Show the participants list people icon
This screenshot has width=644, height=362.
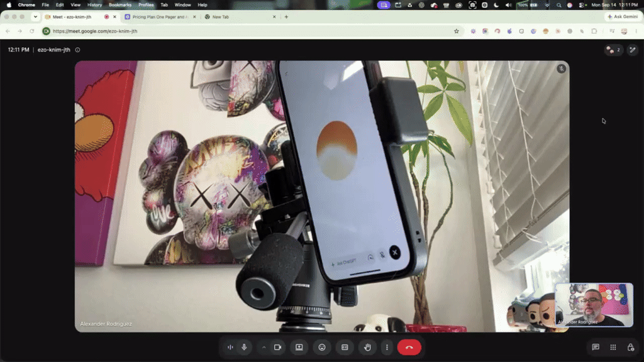[x=614, y=50]
